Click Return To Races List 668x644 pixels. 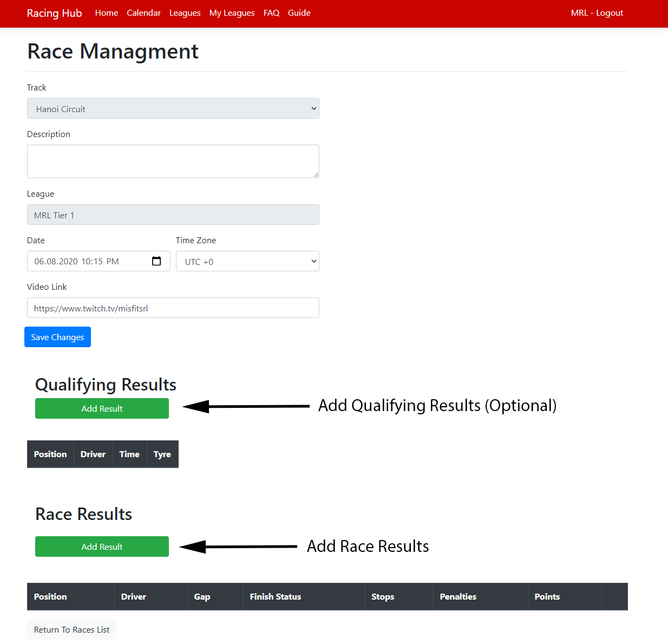tap(71, 629)
